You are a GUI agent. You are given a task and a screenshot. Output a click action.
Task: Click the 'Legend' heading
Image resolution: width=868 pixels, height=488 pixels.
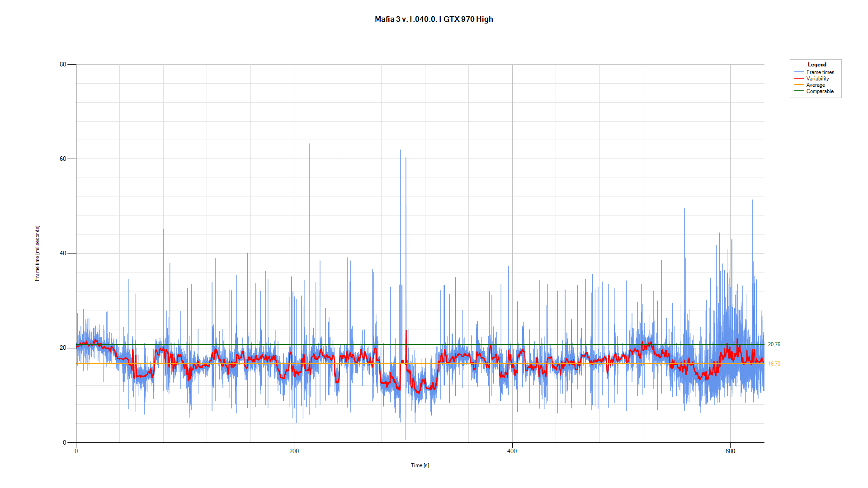point(817,65)
